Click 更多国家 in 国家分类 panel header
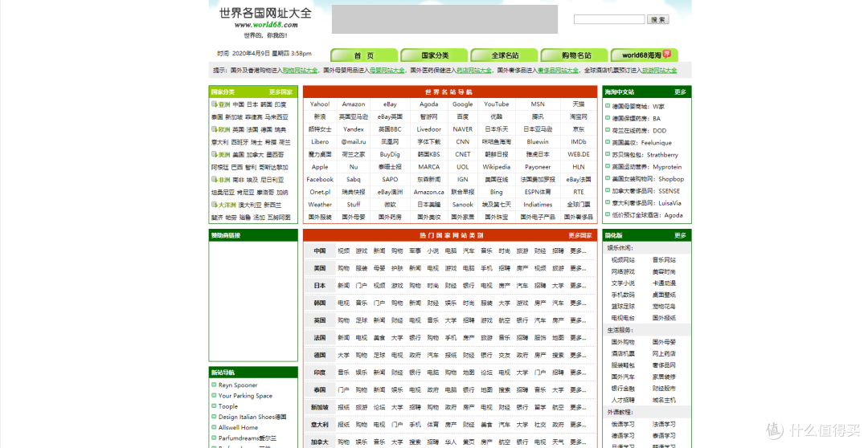This screenshot has width=868, height=448. (x=280, y=92)
